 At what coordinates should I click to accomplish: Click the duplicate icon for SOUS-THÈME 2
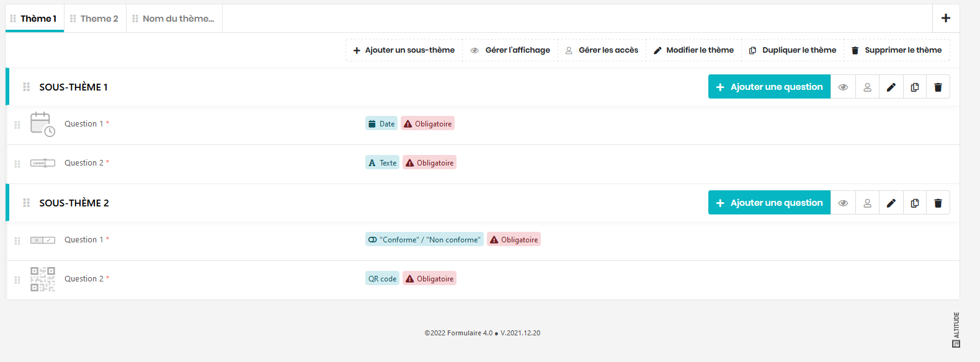(x=914, y=203)
